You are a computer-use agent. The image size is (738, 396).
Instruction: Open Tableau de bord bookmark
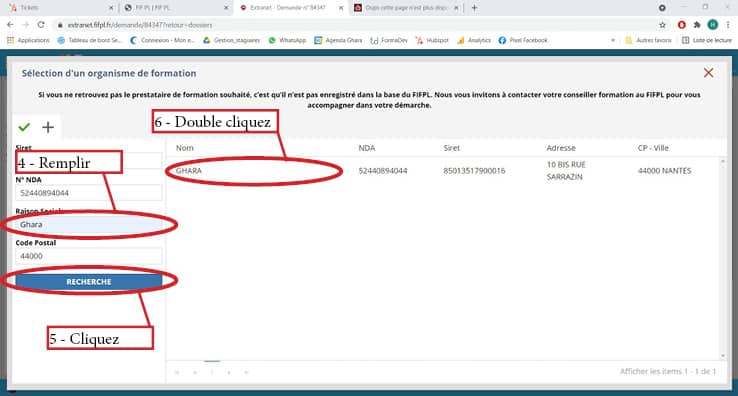pos(89,40)
